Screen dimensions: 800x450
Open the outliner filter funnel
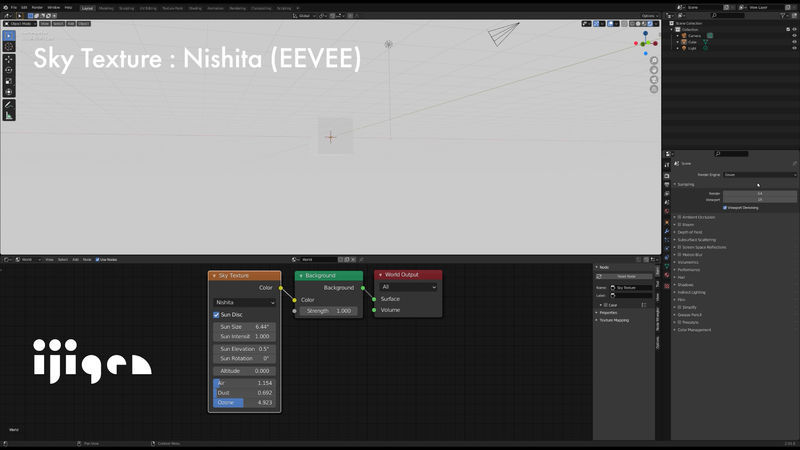[x=783, y=16]
